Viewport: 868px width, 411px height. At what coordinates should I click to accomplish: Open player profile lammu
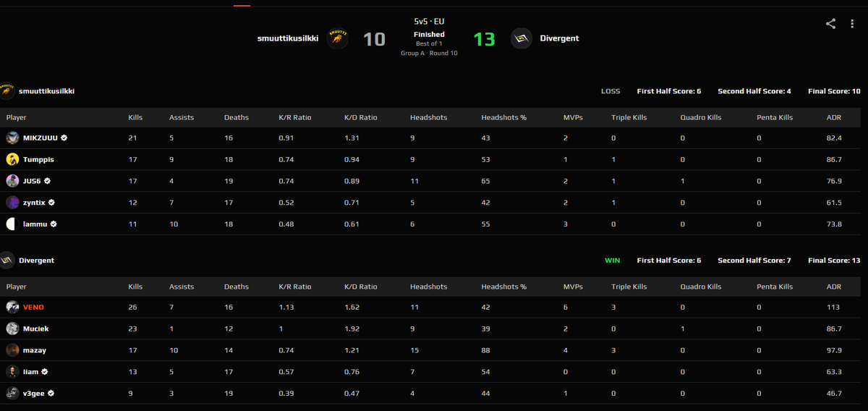[x=35, y=224]
